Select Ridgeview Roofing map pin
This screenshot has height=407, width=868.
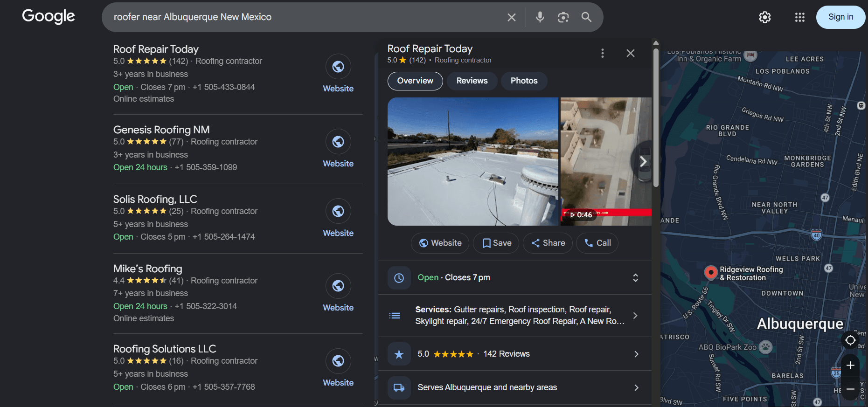(x=711, y=272)
